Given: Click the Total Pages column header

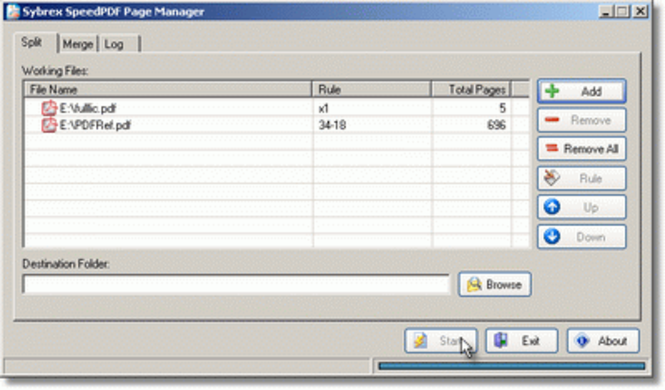Looking at the screenshot, I should pos(471,89).
